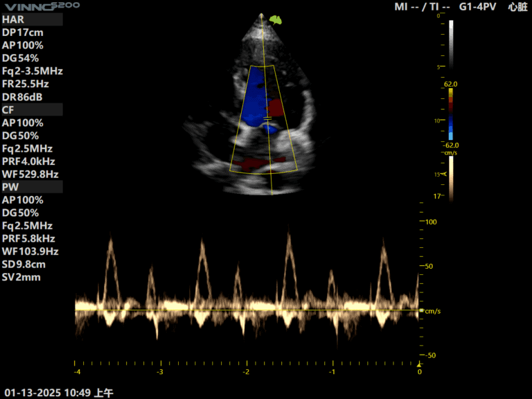Select the CF parameter section header
Image resolution: width=532 pixels, height=399 pixels.
coord(32,109)
